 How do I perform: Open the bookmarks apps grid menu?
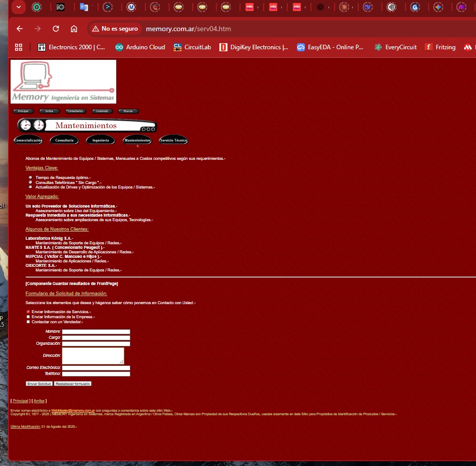click(x=19, y=47)
